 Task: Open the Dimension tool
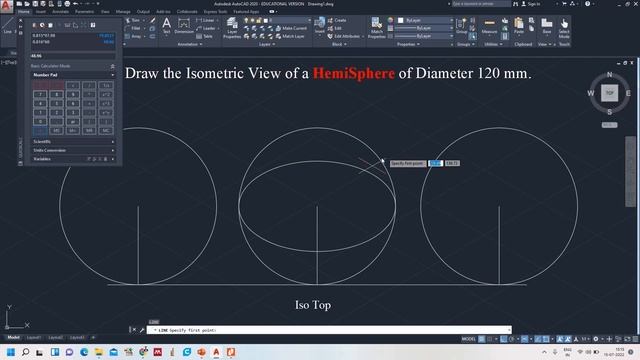(x=184, y=26)
